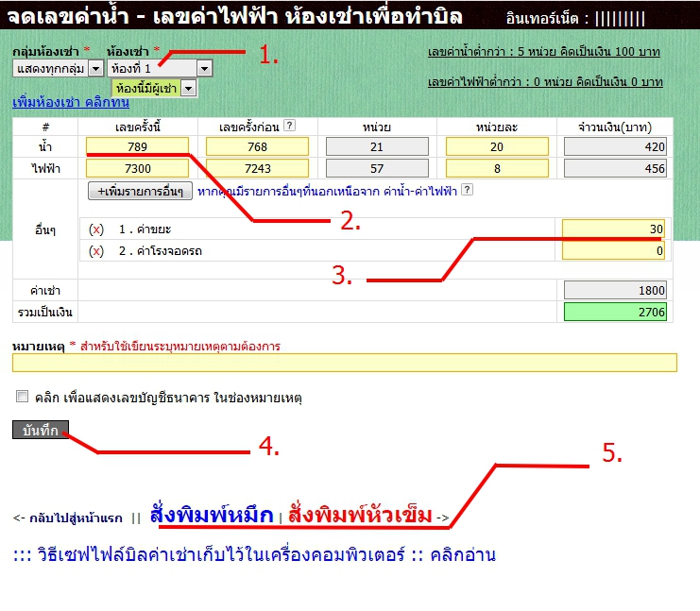Open the กลุ่มห้องเช่า dropdown
700x611 pixels.
pos(94,68)
